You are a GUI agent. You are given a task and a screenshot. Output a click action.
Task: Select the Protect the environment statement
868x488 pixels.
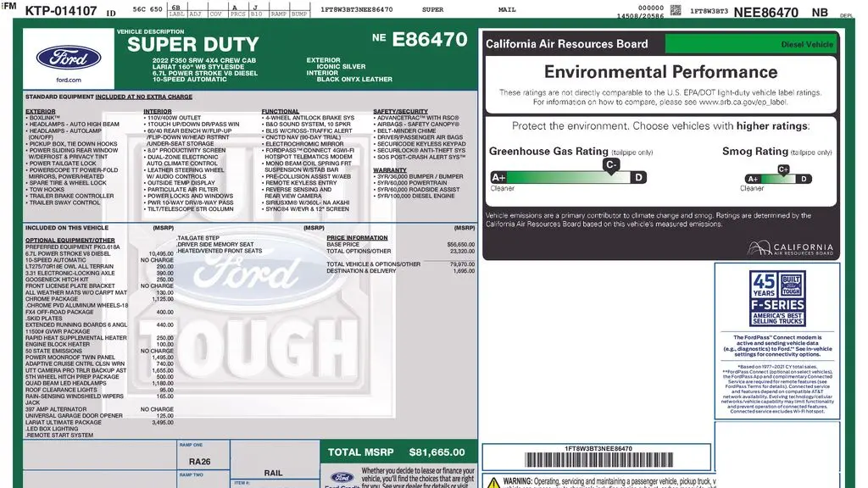point(660,125)
